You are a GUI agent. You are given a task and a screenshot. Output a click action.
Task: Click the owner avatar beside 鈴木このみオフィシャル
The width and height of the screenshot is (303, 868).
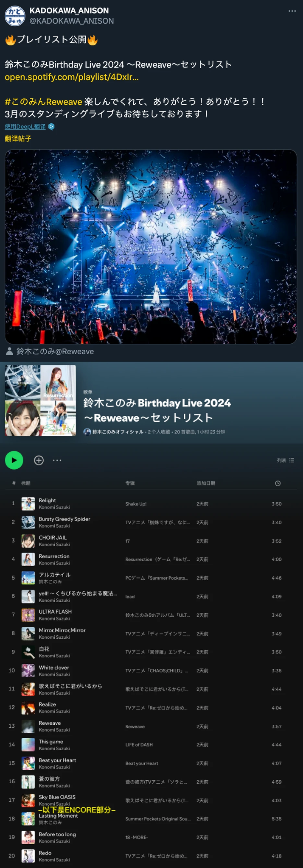tap(87, 432)
